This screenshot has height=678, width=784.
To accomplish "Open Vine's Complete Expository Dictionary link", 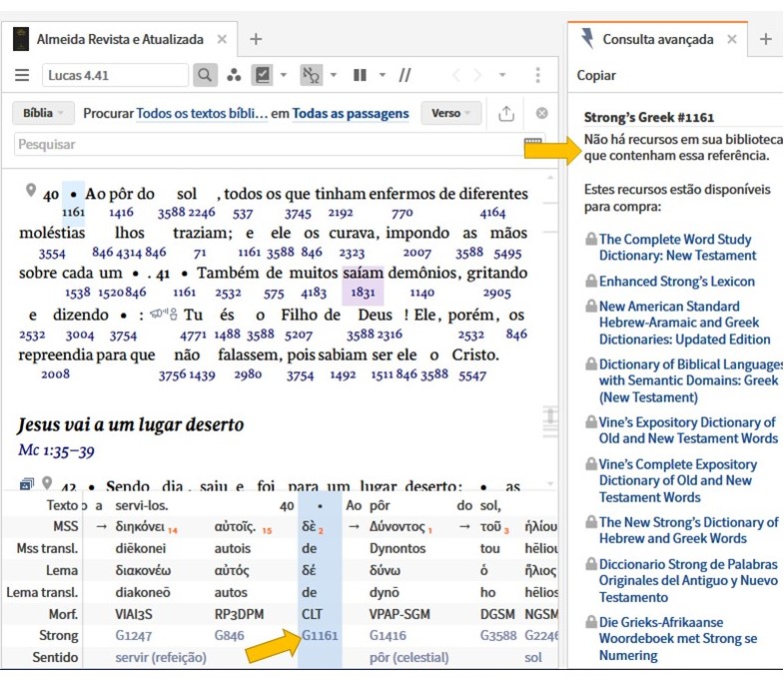I will click(x=677, y=480).
